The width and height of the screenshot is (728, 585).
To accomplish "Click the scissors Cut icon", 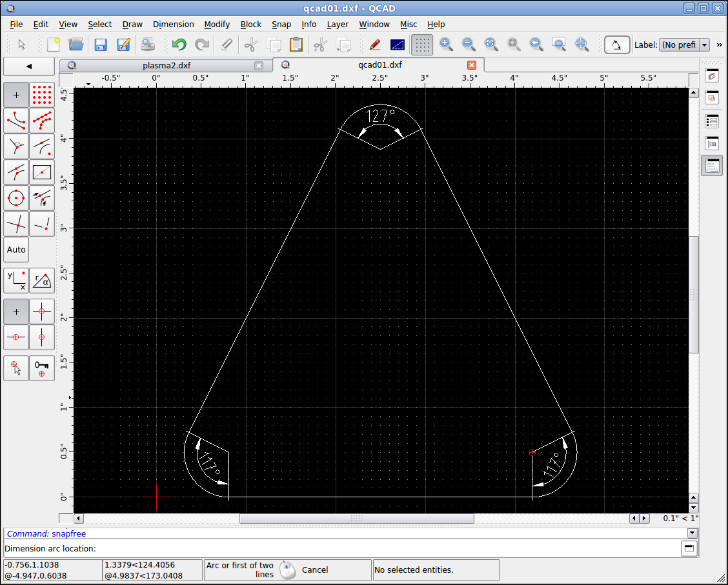I will (250, 45).
